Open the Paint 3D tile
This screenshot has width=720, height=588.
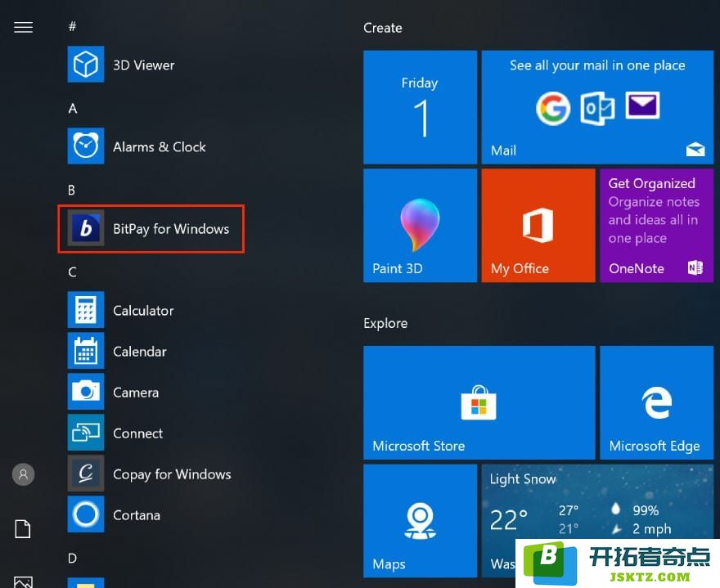pos(420,226)
